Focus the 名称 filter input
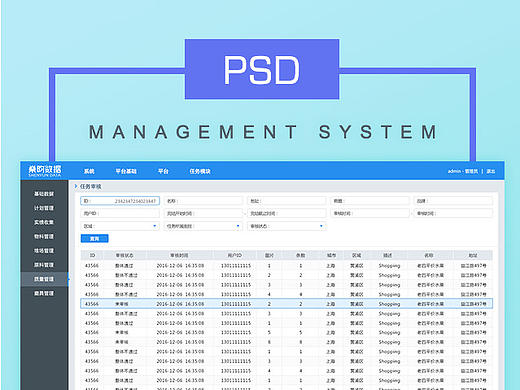 [x=203, y=201]
